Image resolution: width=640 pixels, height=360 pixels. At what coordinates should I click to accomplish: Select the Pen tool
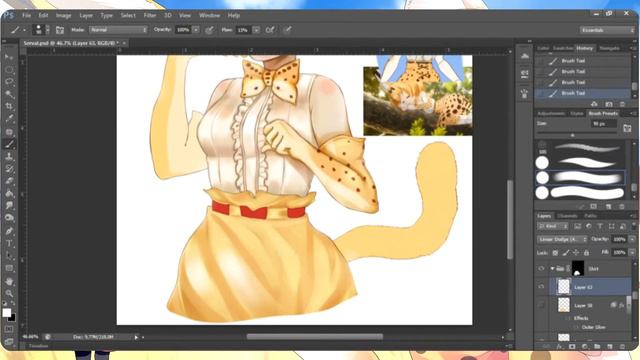(x=9, y=231)
